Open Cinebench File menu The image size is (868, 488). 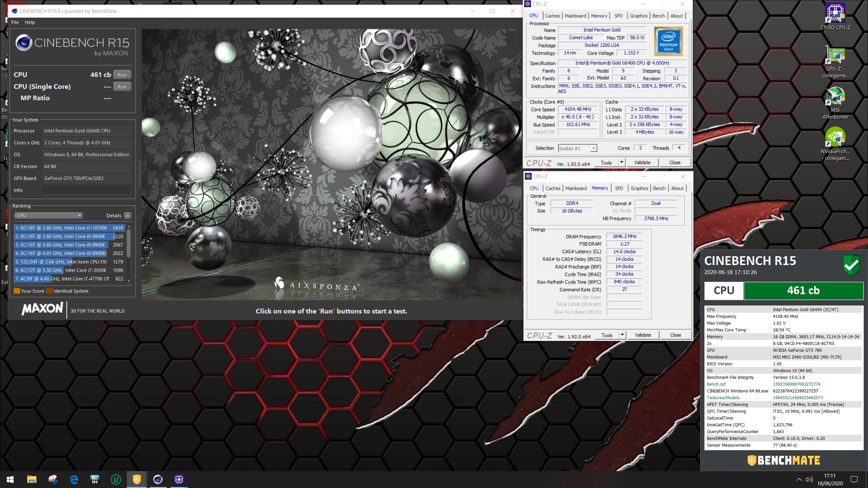pos(15,22)
